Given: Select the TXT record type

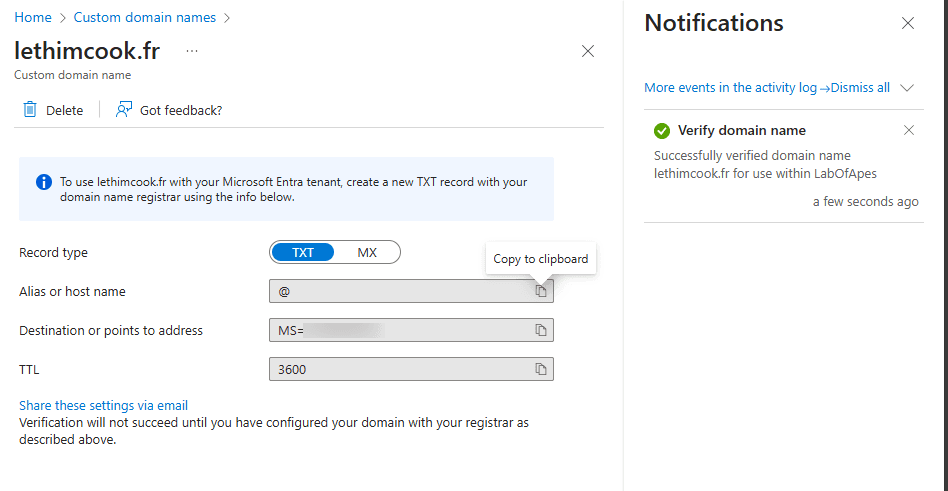Looking at the screenshot, I should coord(303,252).
